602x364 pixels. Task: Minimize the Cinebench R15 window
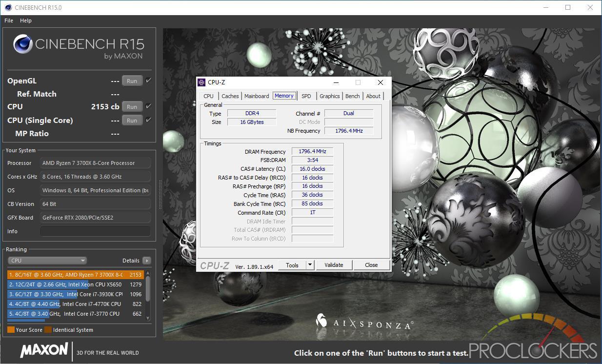click(545, 7)
